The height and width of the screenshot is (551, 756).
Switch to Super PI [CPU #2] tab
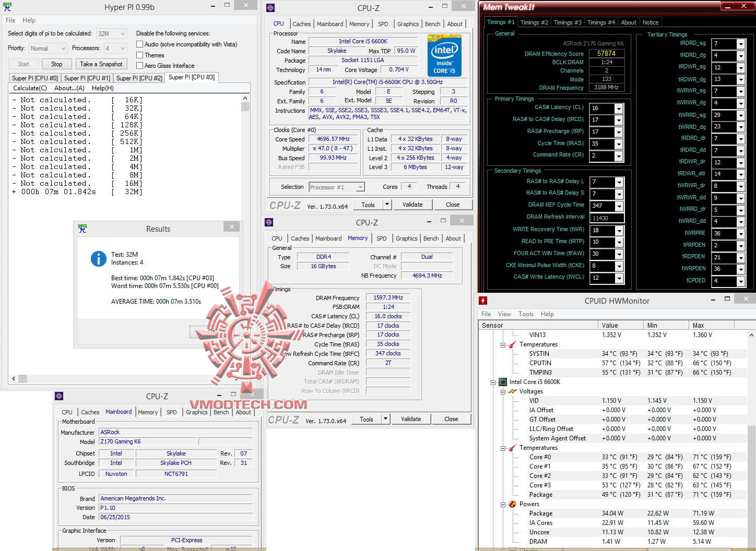click(139, 78)
